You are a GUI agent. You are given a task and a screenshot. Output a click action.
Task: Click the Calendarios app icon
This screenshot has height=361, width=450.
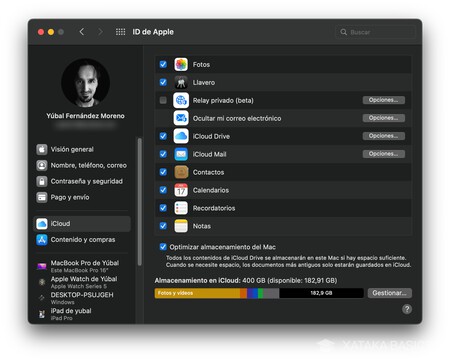(181, 190)
